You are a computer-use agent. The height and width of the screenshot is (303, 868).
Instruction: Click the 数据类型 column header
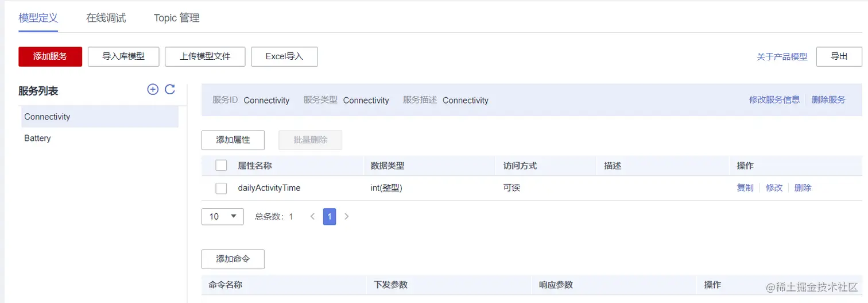click(x=387, y=166)
